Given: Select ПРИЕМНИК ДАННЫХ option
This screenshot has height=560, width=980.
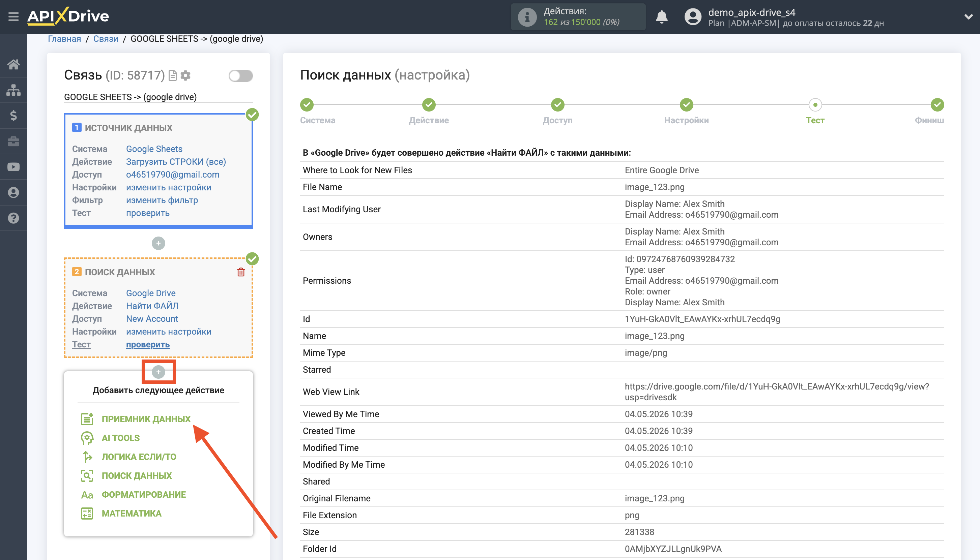Looking at the screenshot, I should [146, 419].
